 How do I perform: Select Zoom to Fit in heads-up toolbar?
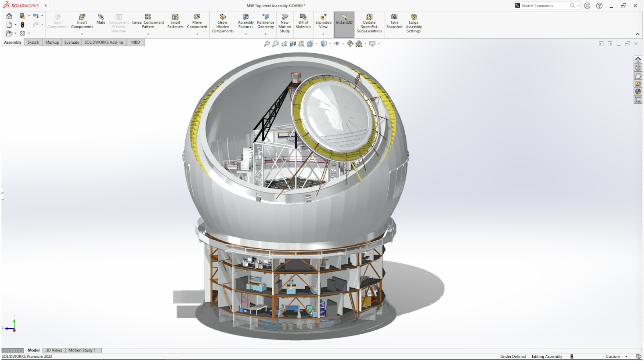coord(266,43)
